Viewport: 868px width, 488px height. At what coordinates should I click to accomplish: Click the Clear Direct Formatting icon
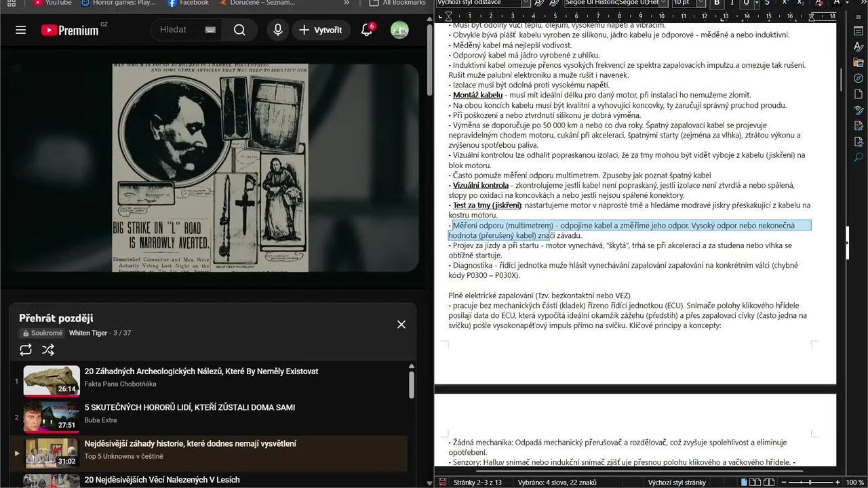(819, 3)
